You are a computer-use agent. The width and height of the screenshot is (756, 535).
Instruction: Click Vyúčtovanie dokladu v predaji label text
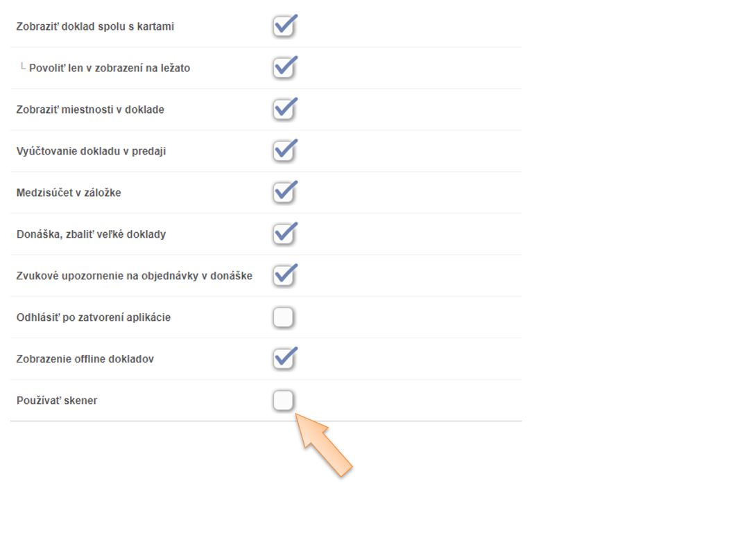(x=91, y=151)
